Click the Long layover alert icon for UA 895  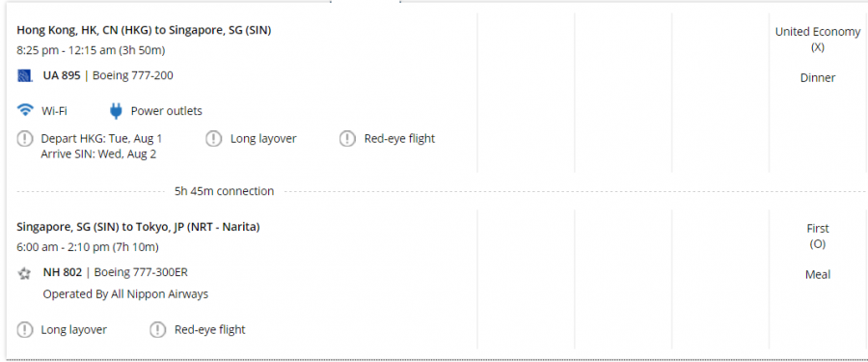214,139
